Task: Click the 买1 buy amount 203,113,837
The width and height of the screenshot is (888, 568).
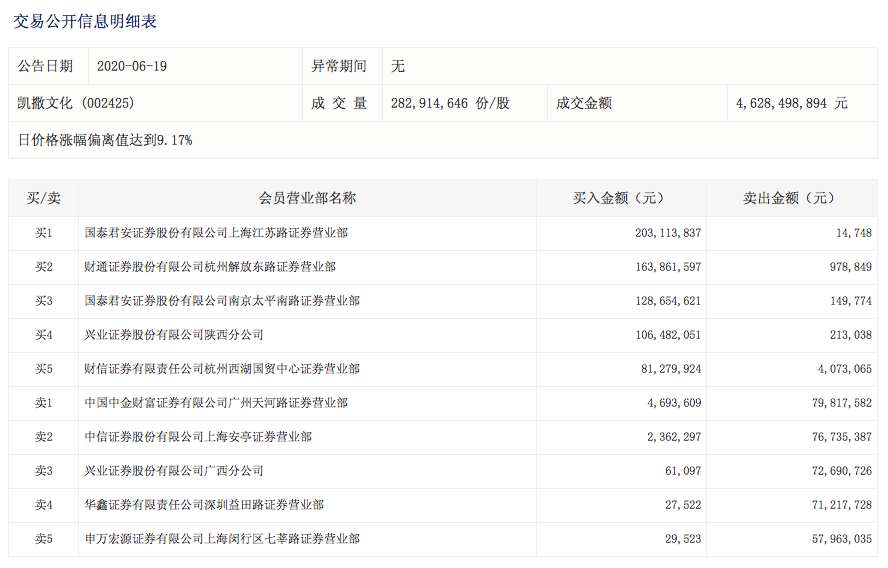Action: pos(668,233)
